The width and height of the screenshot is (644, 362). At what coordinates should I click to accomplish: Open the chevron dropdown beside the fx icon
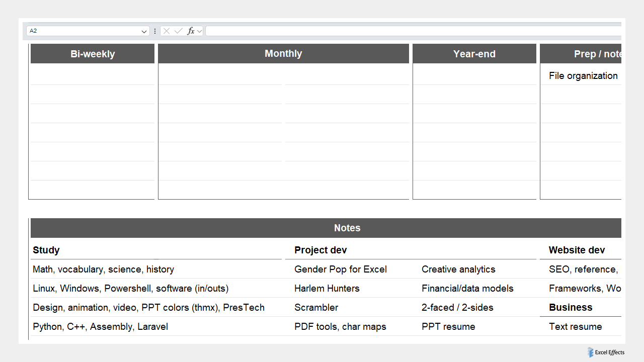click(x=200, y=31)
